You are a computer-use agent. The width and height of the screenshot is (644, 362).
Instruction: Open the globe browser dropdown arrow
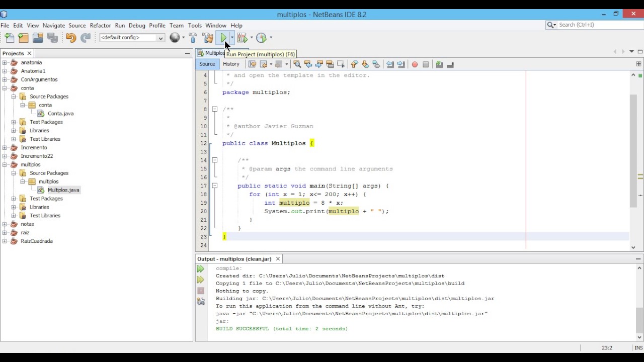pyautogui.click(x=183, y=38)
